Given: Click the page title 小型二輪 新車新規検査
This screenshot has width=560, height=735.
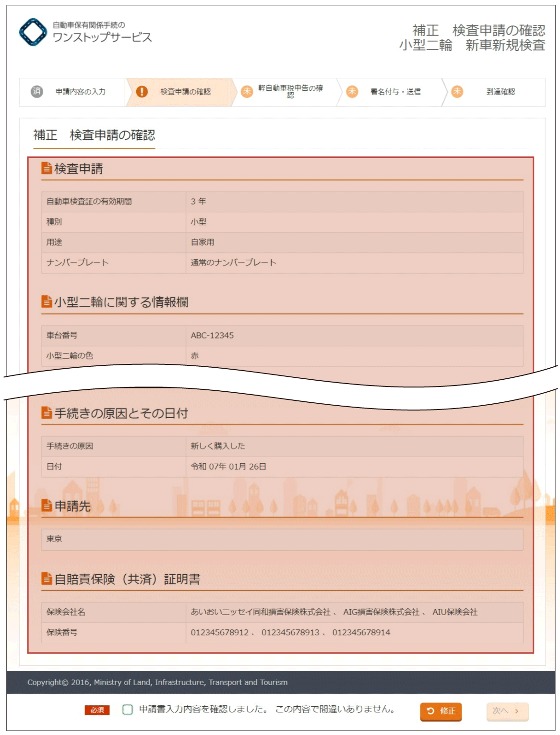Looking at the screenshot, I should (472, 45).
